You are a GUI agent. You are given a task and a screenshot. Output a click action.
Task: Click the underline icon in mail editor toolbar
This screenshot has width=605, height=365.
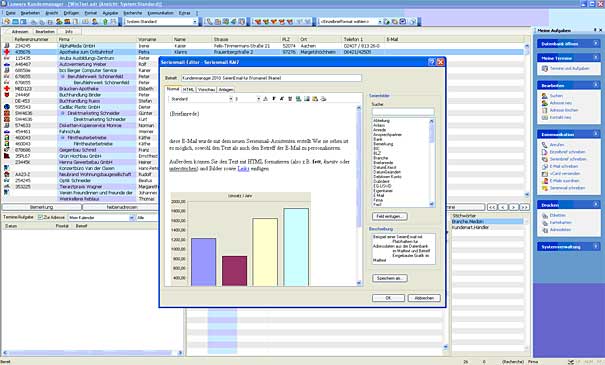click(x=290, y=99)
